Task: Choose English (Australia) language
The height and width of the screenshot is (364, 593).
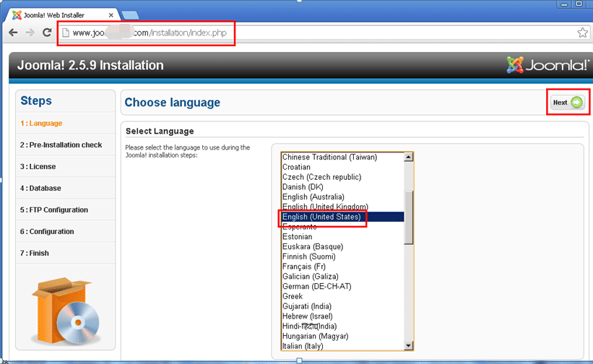Action: [342, 197]
